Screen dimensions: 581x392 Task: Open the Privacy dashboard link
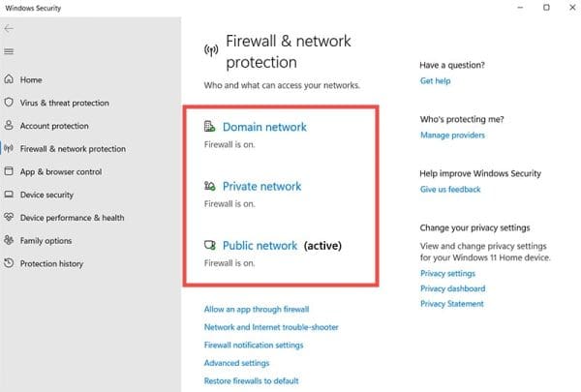pyautogui.click(x=453, y=288)
